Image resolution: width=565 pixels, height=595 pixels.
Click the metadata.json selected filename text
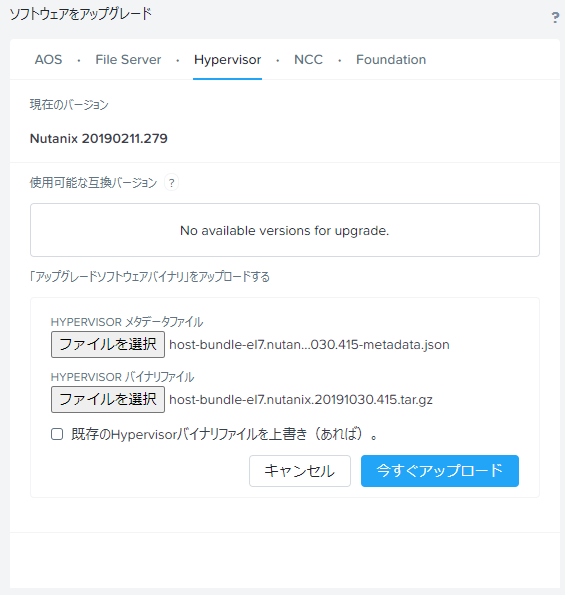coord(309,345)
